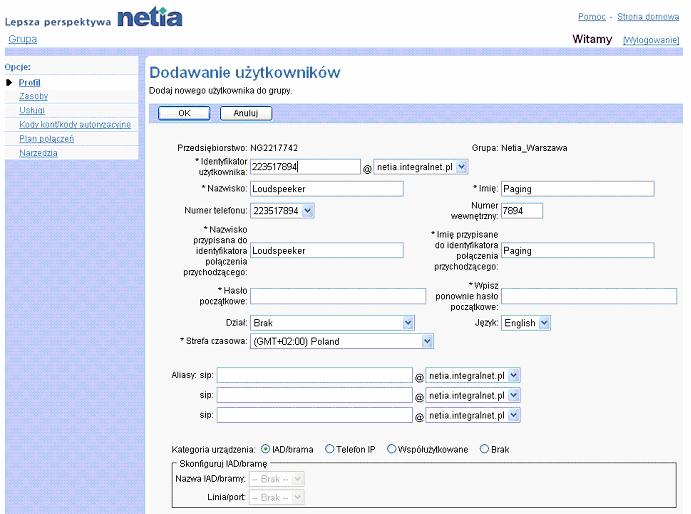Open first alias domain dropdown

473,376
